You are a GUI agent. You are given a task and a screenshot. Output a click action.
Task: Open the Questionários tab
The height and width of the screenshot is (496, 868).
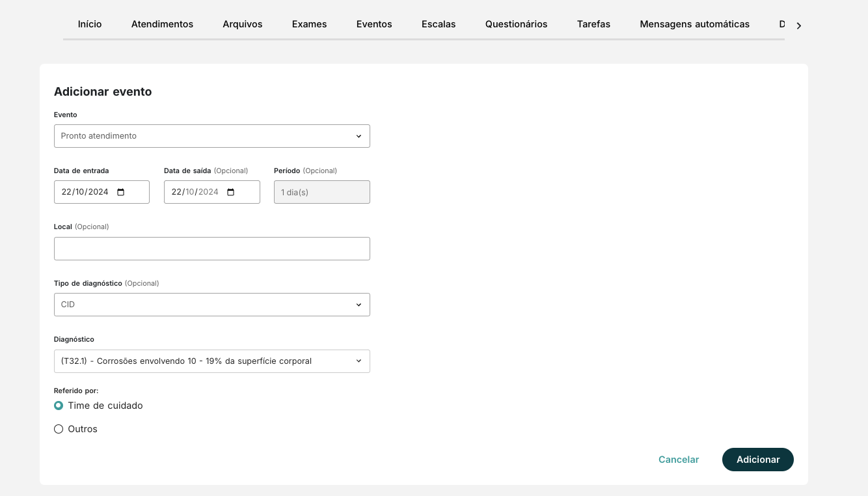pos(516,24)
